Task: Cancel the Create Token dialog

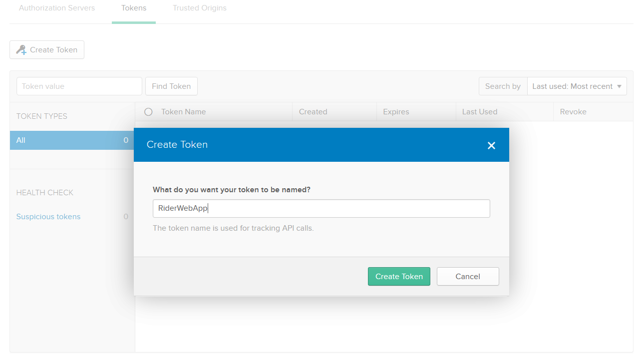Action: (x=468, y=277)
